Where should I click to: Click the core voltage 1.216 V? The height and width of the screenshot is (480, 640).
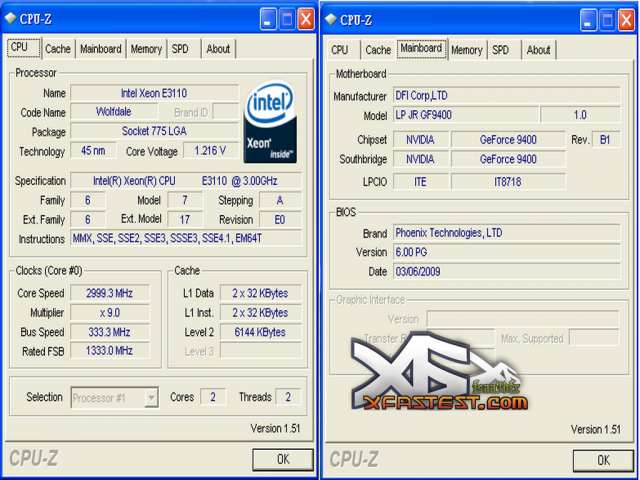[210, 151]
